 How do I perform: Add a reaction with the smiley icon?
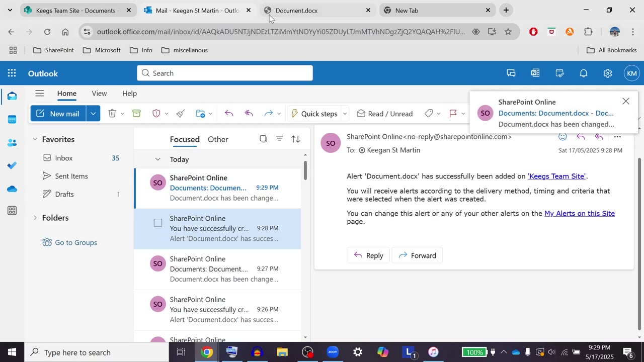tap(562, 137)
